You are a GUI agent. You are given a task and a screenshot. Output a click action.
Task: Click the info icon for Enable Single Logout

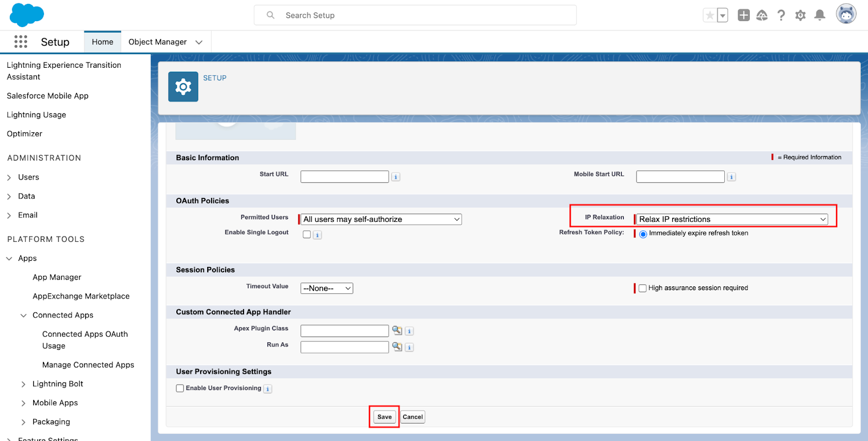pos(318,235)
